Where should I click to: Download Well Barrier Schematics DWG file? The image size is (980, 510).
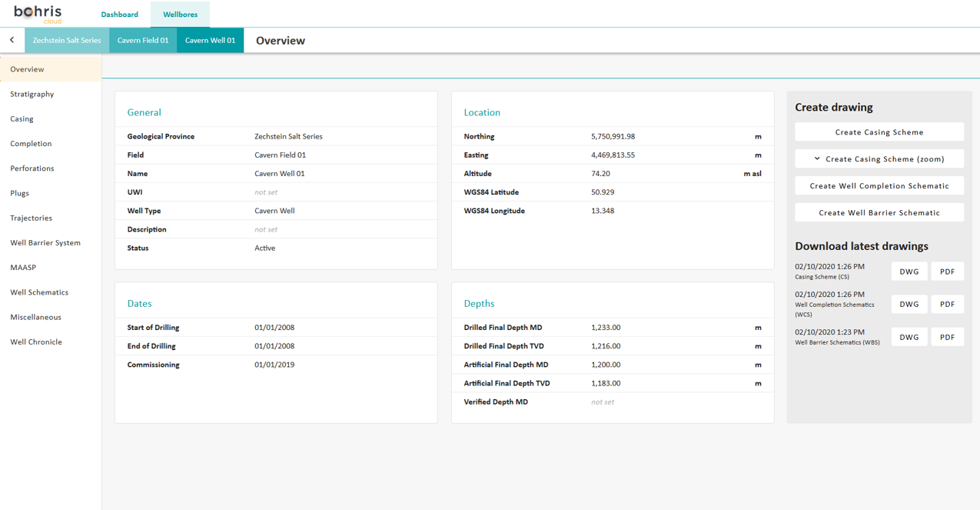click(909, 337)
